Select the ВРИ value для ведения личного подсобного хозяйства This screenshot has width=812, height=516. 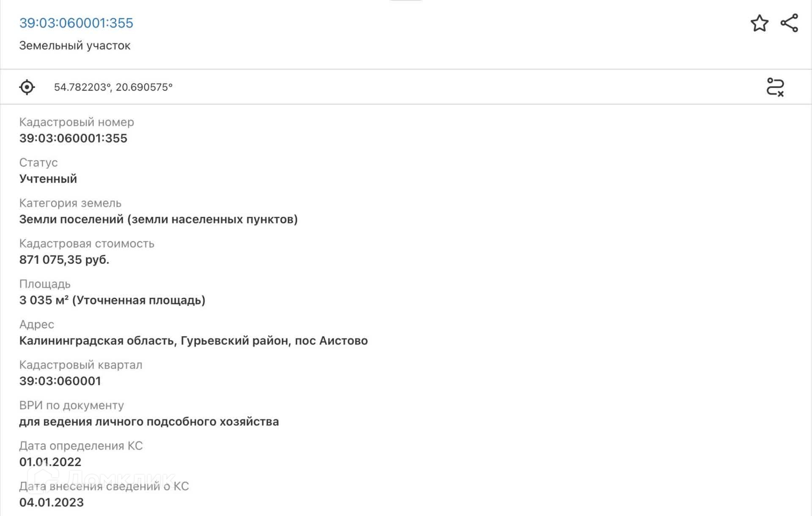tap(149, 422)
